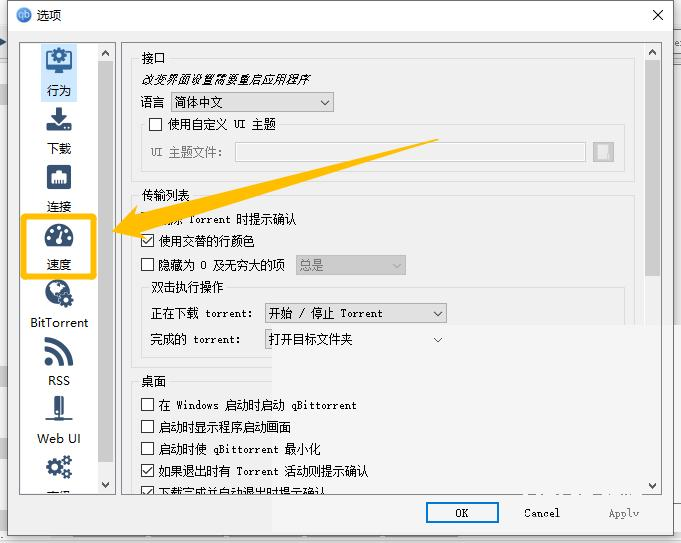Click the 传输列表 section heading
The image size is (681, 543).
pos(165,195)
